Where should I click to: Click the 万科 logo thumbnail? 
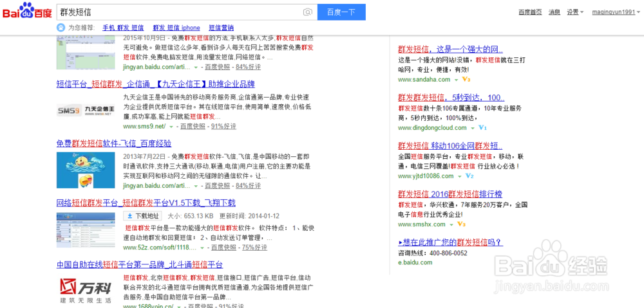(x=86, y=291)
